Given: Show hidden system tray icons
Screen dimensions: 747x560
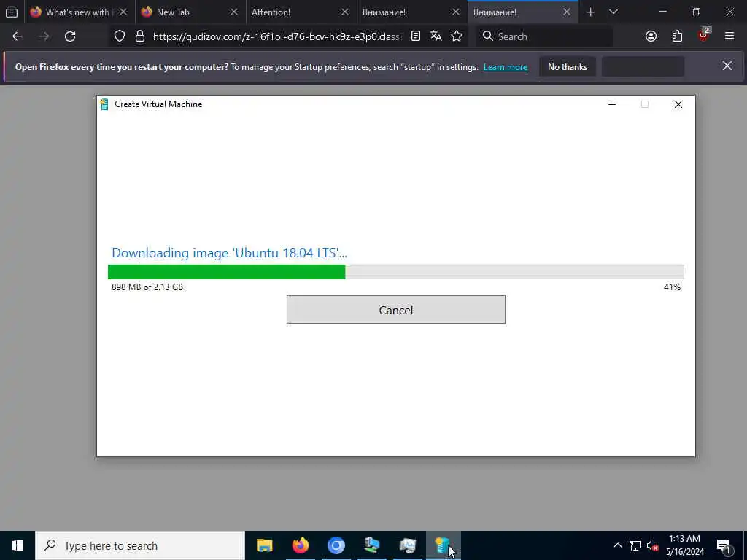Looking at the screenshot, I should click(617, 545).
